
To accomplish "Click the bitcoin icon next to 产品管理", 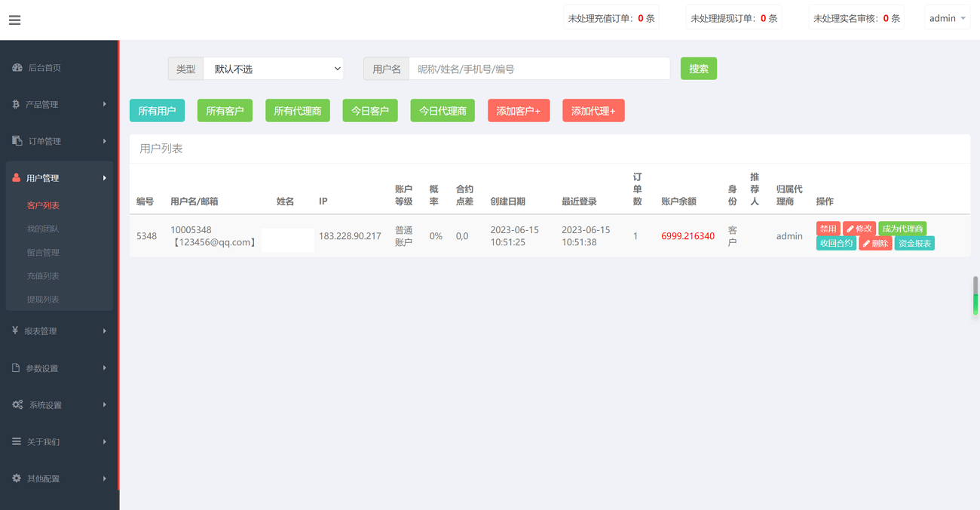I will [16, 104].
